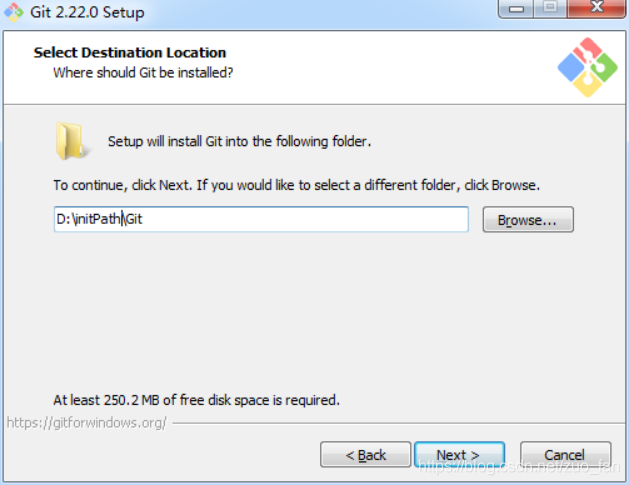Viewport: 629px width, 485px height.
Task: Click the 'Where should Git be installed?' subtitle
Action: point(143,73)
